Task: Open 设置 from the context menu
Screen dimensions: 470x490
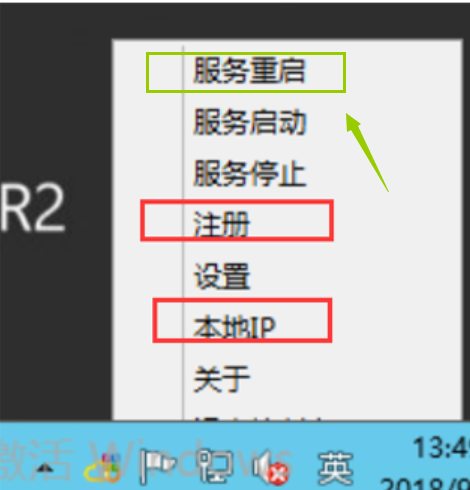Action: tap(221, 275)
